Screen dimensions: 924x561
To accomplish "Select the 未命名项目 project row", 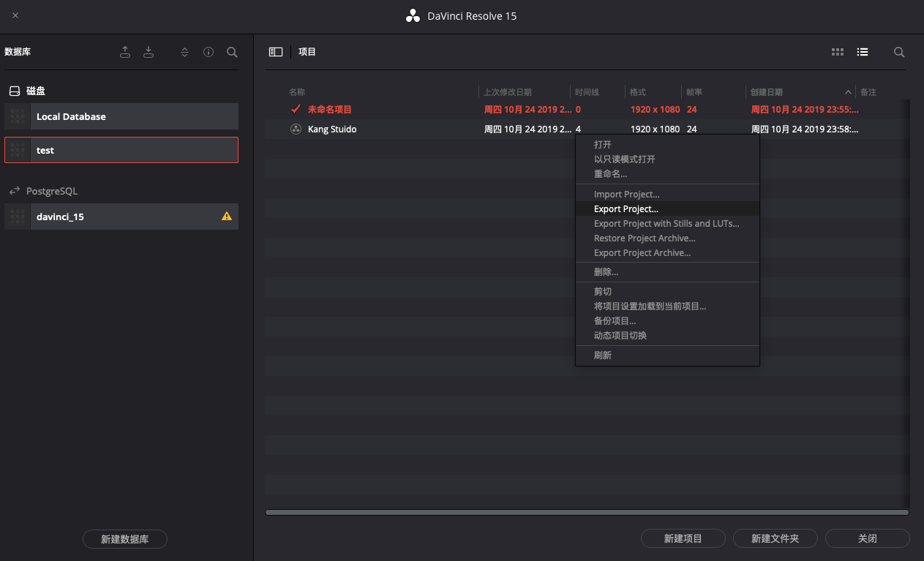I will pyautogui.click(x=587, y=109).
